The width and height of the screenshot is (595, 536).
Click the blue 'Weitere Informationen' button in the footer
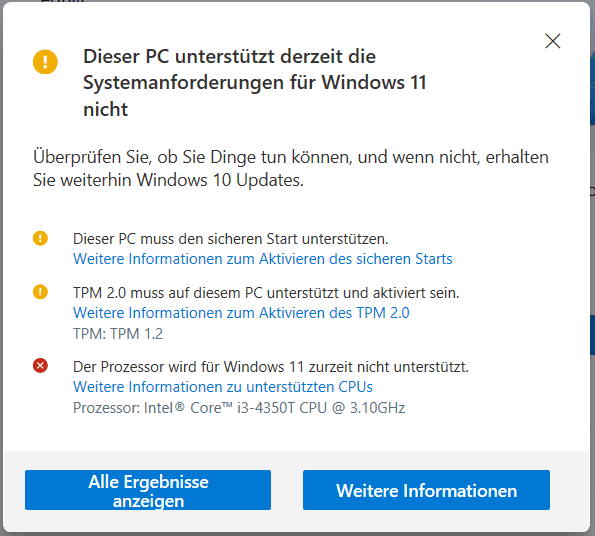(426, 490)
